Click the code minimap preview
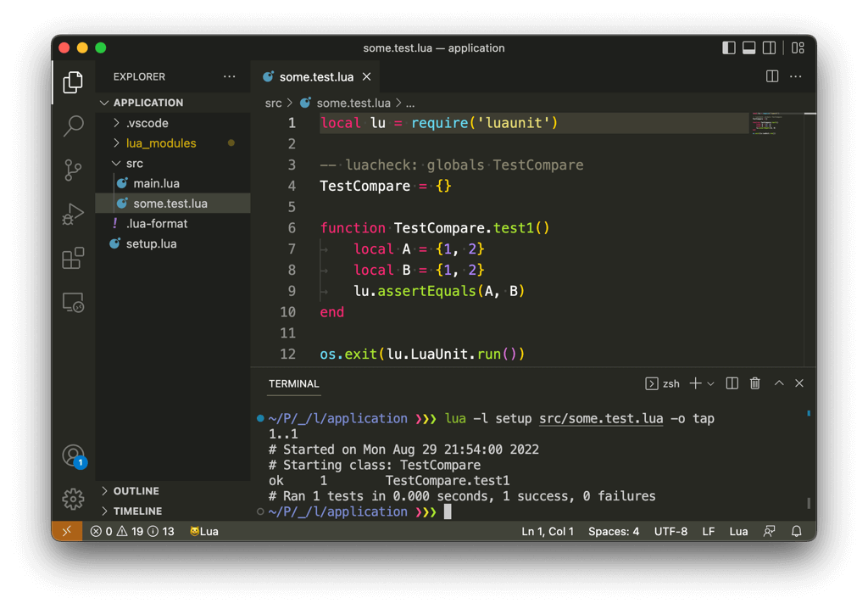The width and height of the screenshot is (868, 609). click(765, 124)
